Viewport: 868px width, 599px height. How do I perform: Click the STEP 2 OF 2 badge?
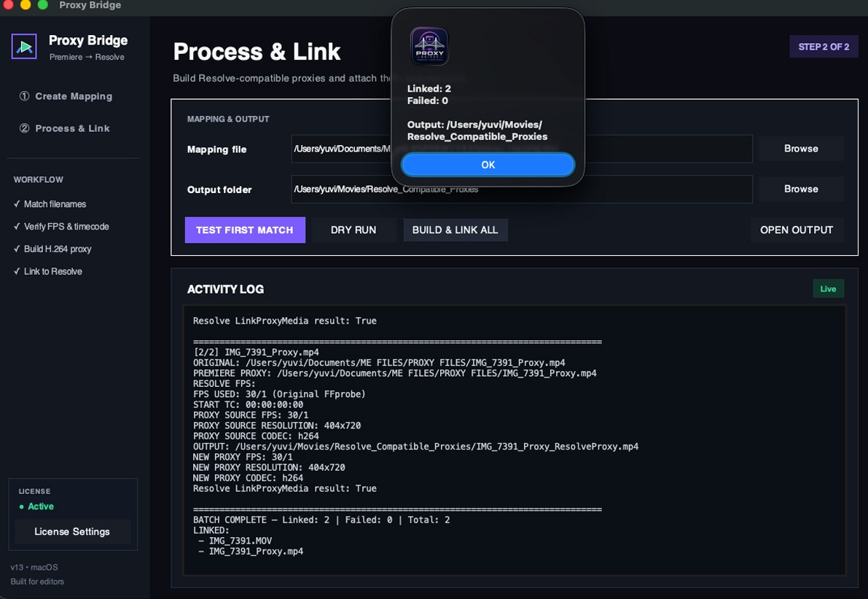coord(824,47)
